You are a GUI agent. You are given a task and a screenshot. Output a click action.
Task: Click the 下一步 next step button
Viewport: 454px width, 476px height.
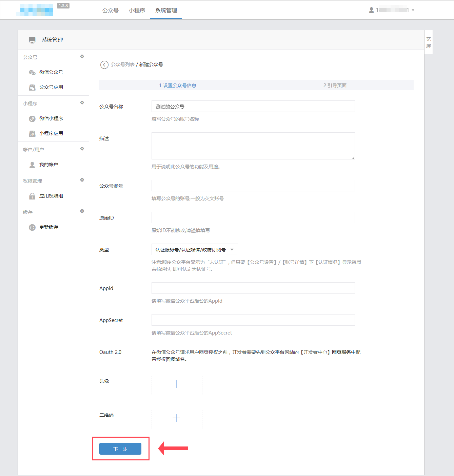pos(120,449)
